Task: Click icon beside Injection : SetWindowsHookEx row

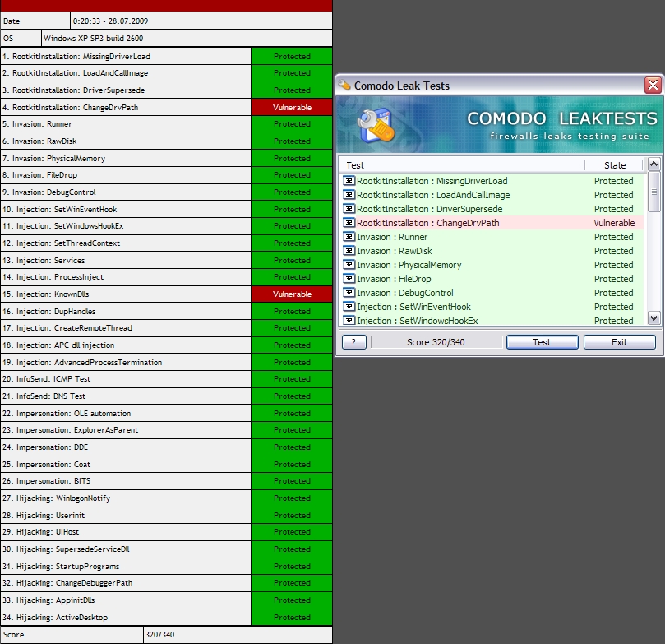Action: point(349,320)
